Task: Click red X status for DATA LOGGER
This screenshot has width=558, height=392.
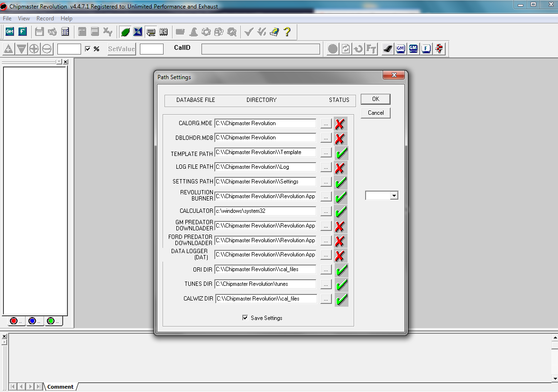Action: pos(340,255)
